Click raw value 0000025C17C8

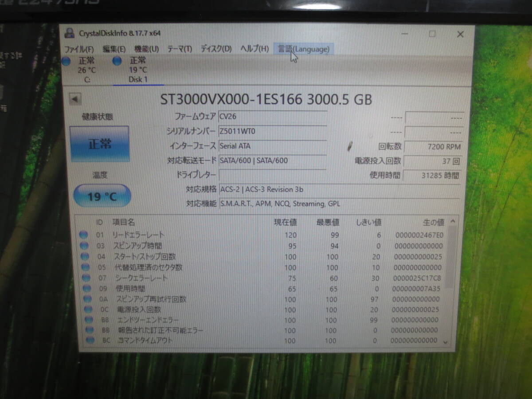[x=417, y=278]
